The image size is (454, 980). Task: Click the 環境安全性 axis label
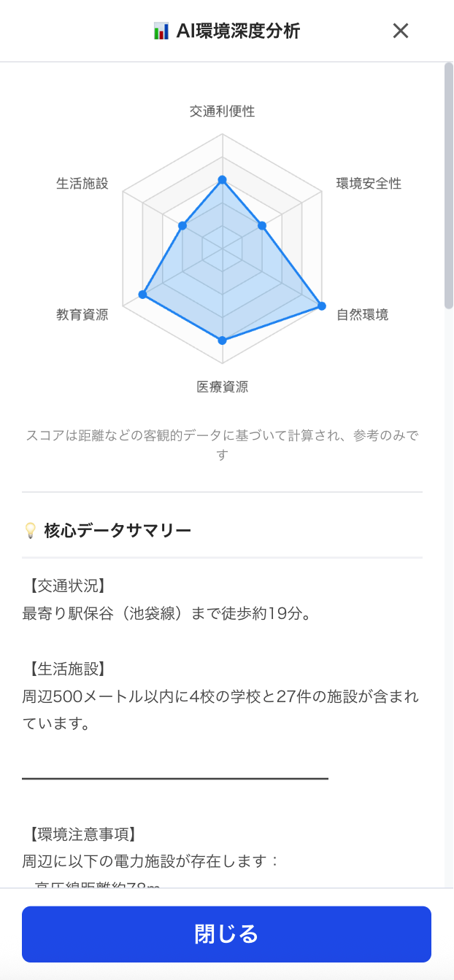pos(370,183)
